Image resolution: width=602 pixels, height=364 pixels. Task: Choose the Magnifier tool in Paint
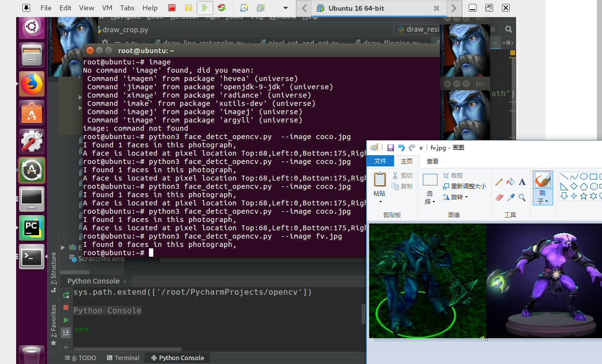tap(522, 198)
